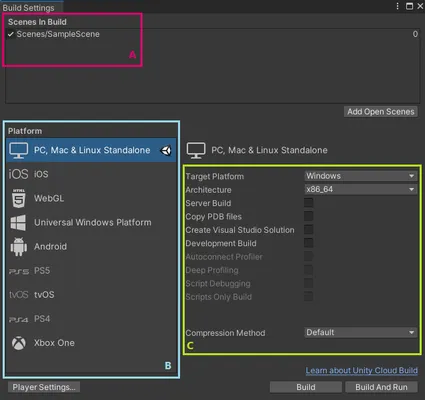Open the Learn about Unity Cloud Build link
Viewport: 425px width, 400px height.
pos(362,371)
